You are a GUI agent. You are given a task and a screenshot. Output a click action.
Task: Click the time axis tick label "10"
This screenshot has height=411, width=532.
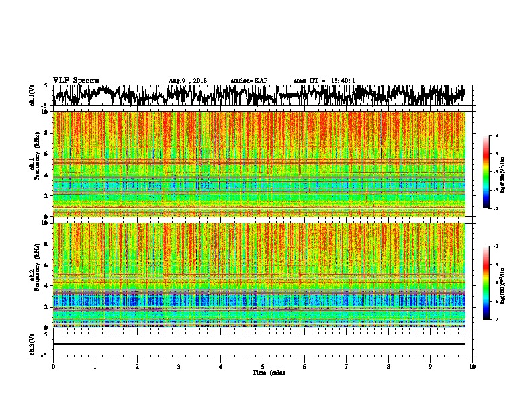(x=472, y=367)
